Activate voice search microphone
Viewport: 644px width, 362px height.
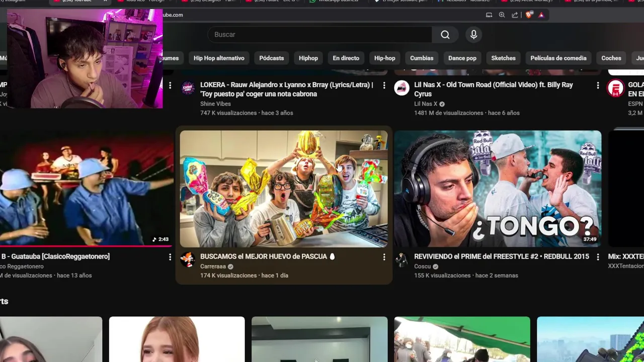coord(473,35)
